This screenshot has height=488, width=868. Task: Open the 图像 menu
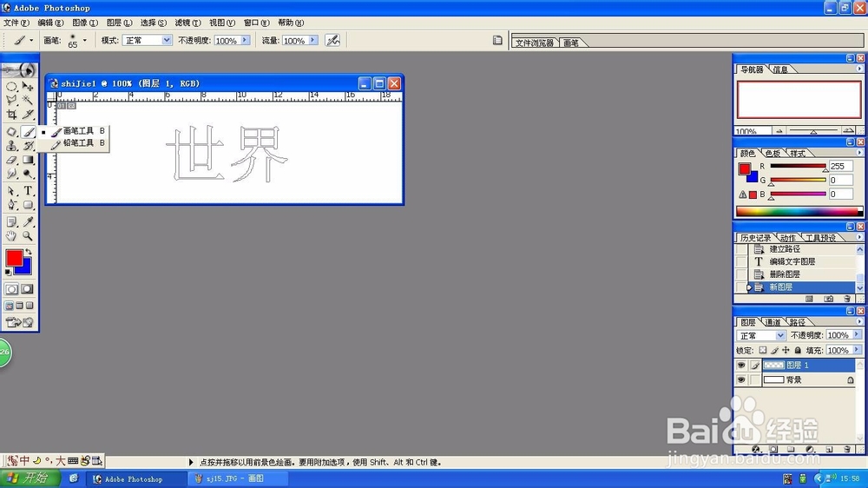click(85, 23)
